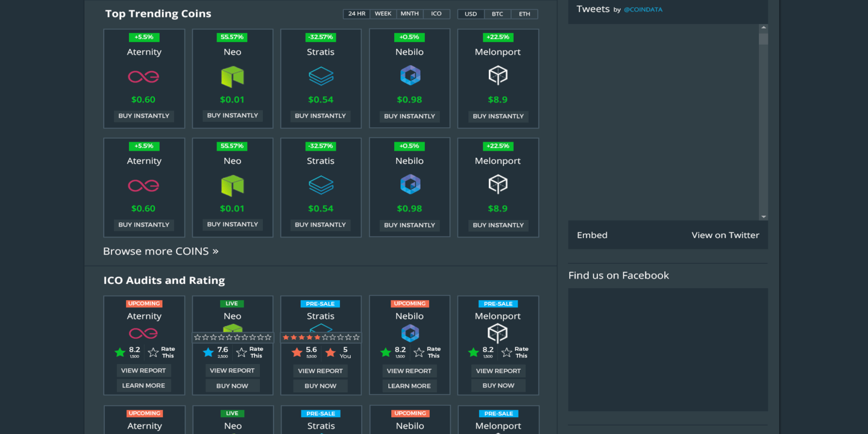Screen dimensions: 868x434
Task: Click the Stratis logo in second trending row
Action: pyautogui.click(x=321, y=185)
